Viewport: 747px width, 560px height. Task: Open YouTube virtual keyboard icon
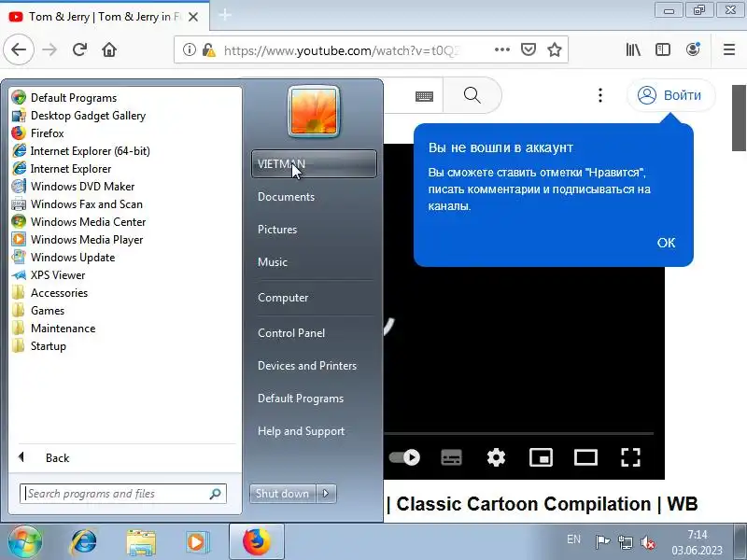[424, 97]
